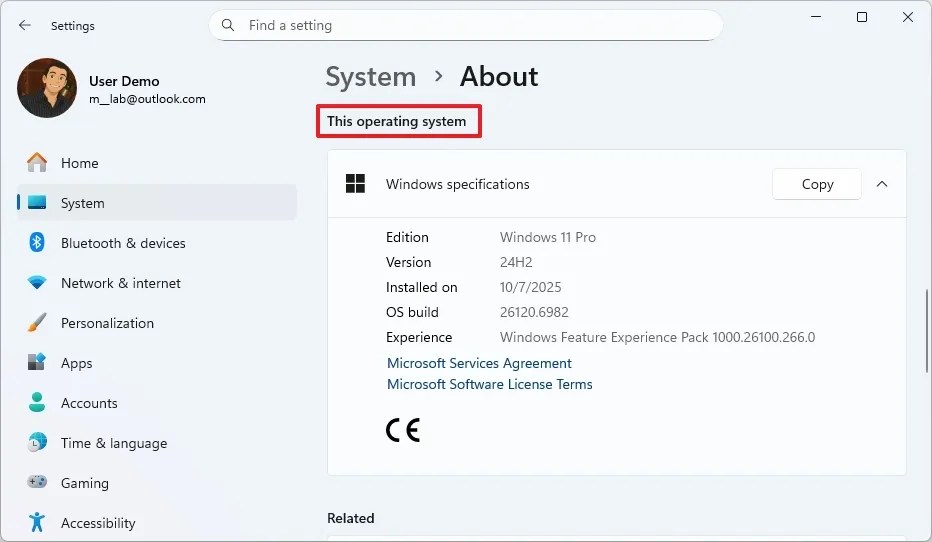
Task: Open Personalization settings
Action: (157, 323)
